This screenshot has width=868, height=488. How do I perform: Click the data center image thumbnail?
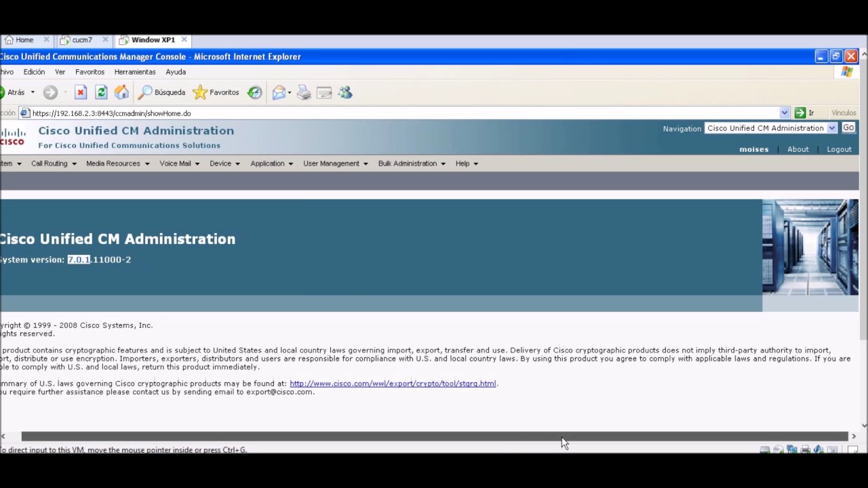810,247
